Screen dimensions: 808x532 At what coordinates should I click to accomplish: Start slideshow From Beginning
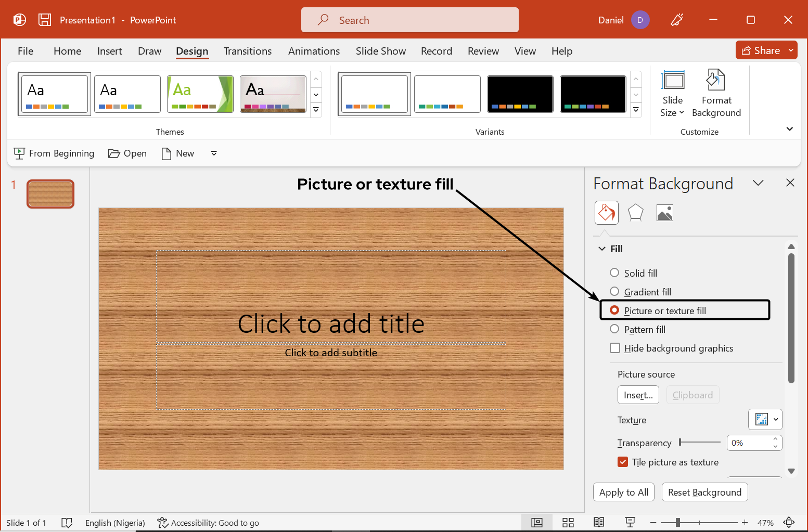pos(54,153)
